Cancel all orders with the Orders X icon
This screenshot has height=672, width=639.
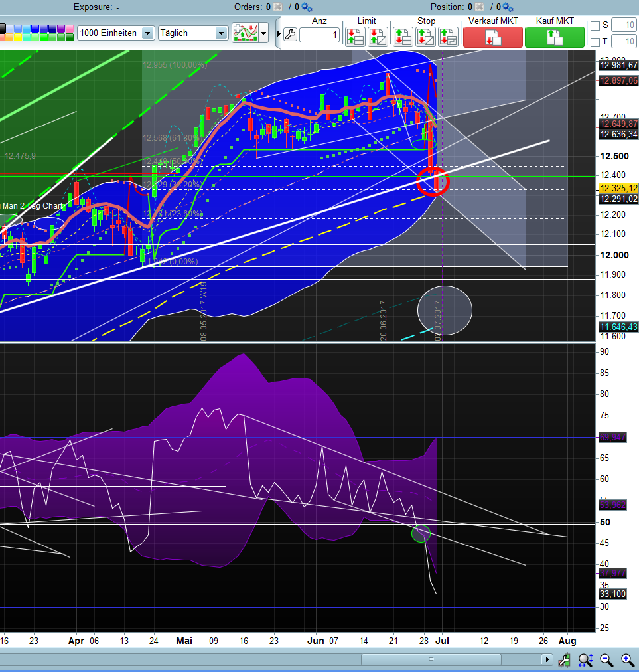278,7
